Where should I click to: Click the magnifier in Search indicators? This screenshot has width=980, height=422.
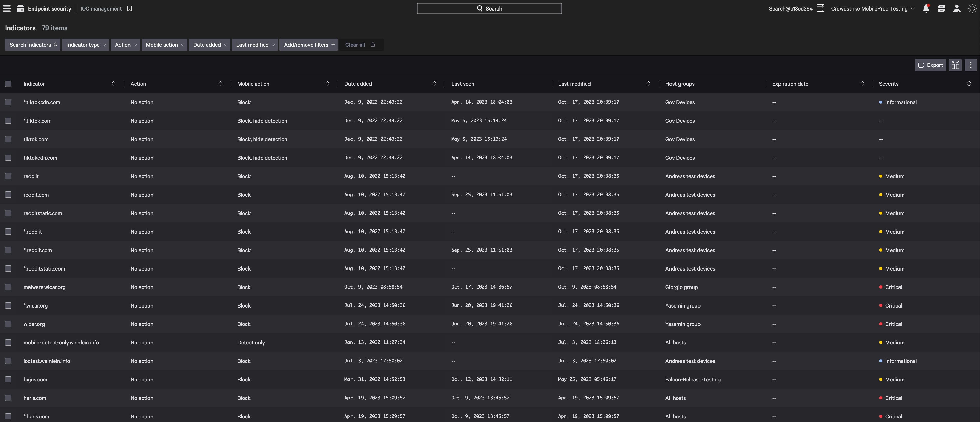(56, 45)
